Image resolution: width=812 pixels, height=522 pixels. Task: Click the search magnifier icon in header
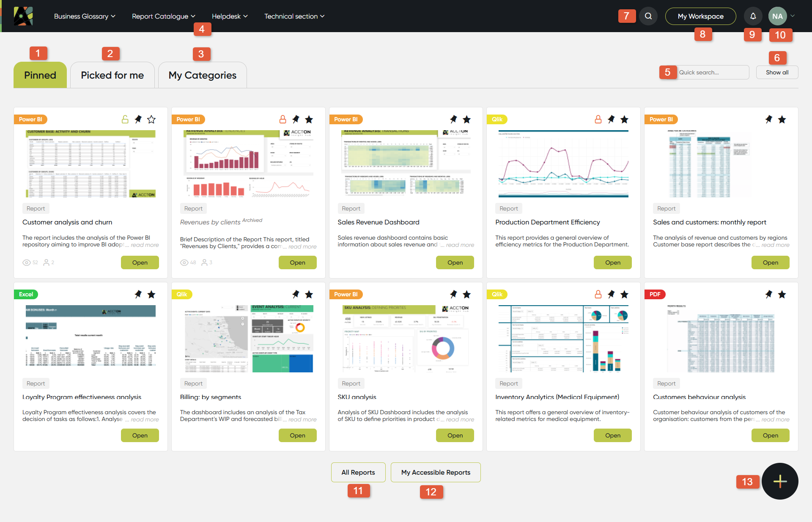click(648, 16)
